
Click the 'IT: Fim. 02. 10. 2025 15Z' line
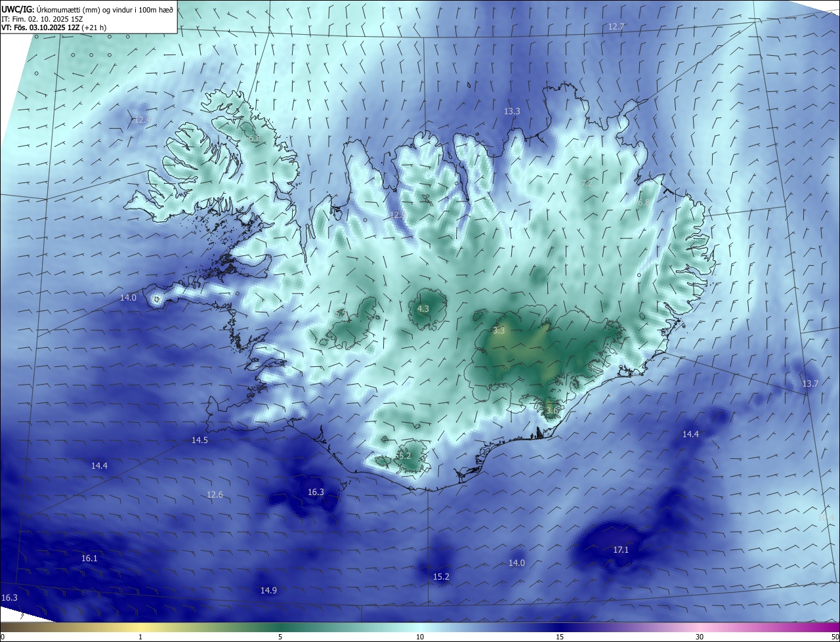[x=42, y=19]
